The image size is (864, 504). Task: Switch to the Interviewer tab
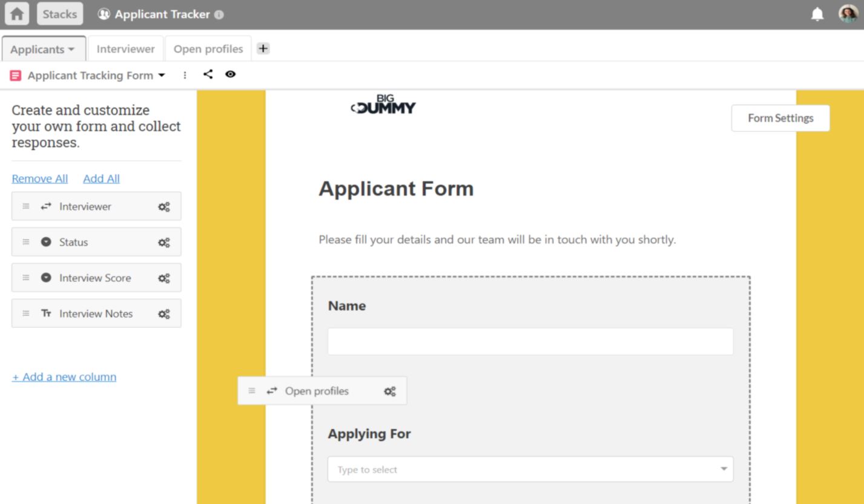pyautogui.click(x=125, y=49)
